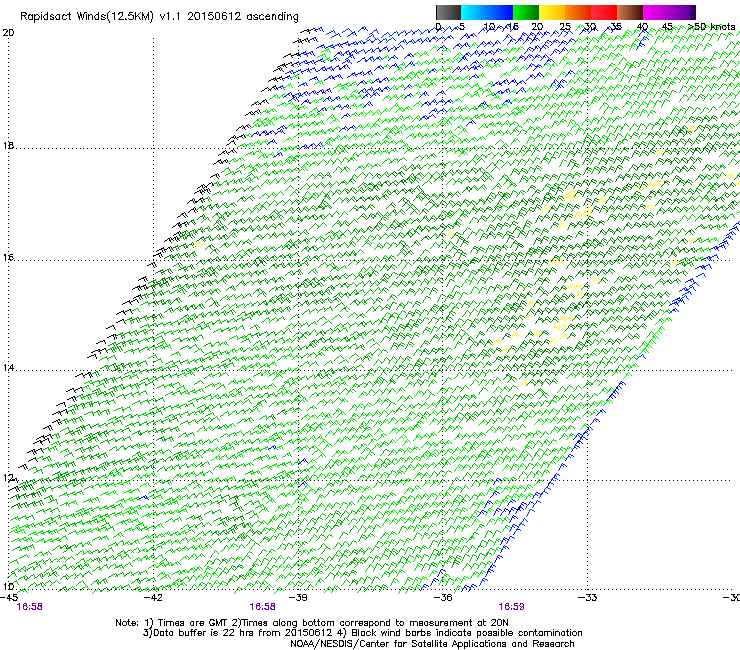The image size is (740, 650).
Task: Click the longitude label "-36"
Action: coord(443,598)
